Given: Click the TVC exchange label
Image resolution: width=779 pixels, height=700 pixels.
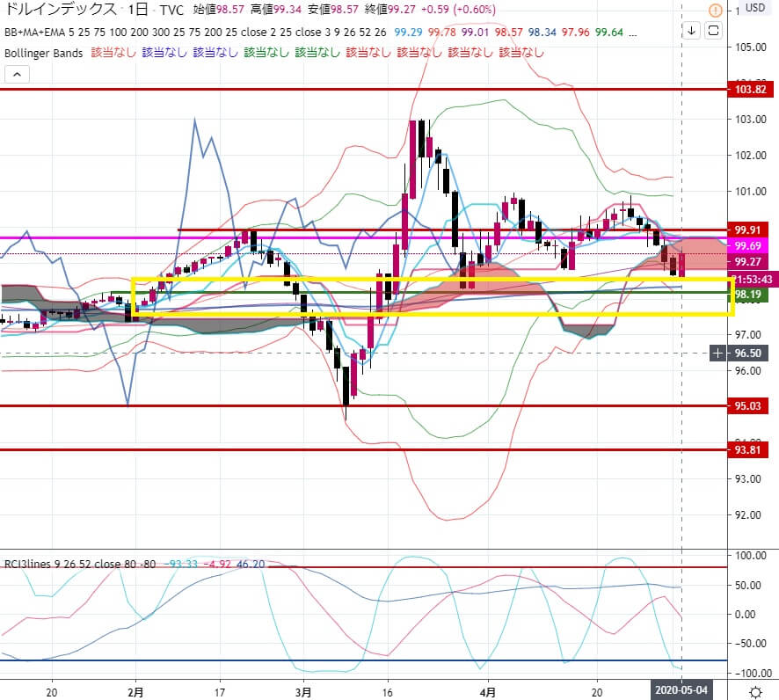Looking at the screenshot, I should point(172,10).
